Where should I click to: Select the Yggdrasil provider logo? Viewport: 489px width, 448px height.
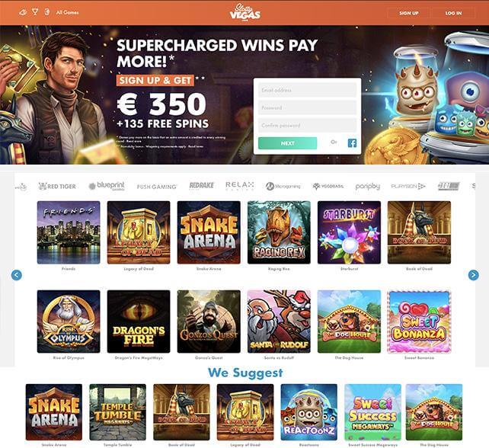click(x=328, y=186)
